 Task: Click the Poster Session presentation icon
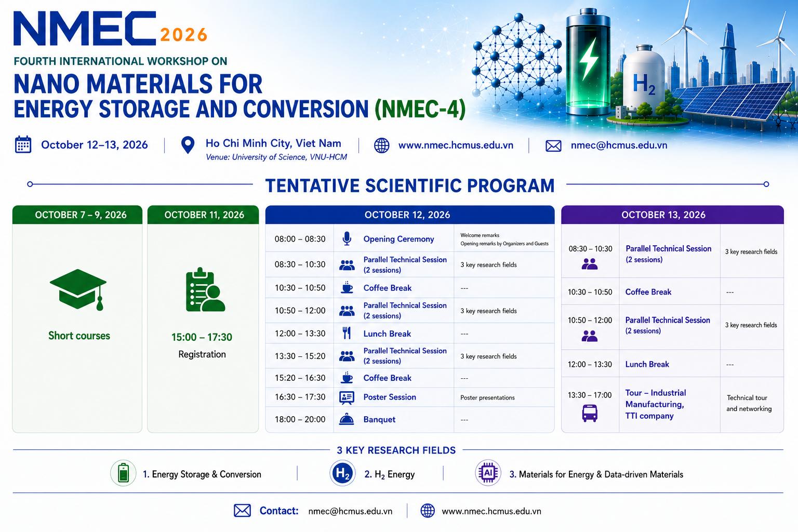point(347,397)
